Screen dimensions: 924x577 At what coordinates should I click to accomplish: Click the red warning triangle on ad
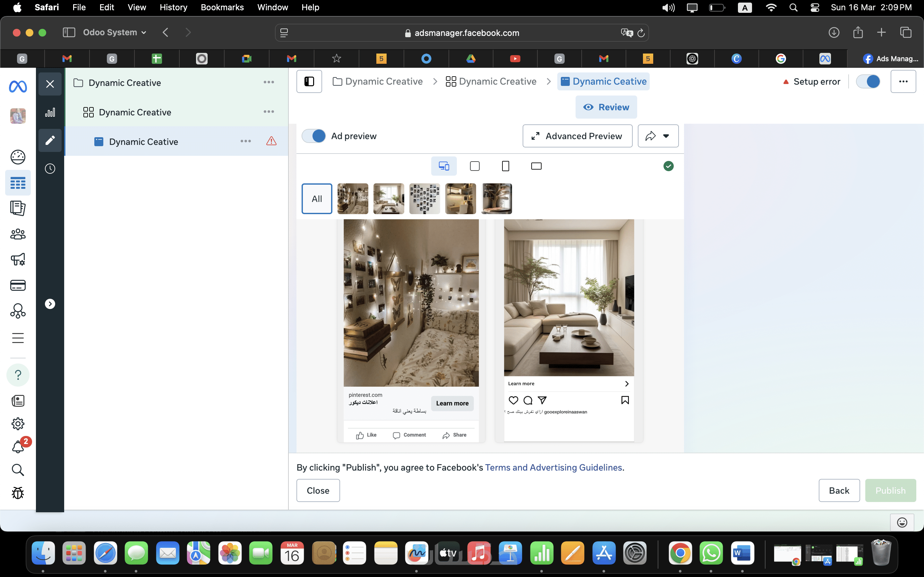coord(271,141)
